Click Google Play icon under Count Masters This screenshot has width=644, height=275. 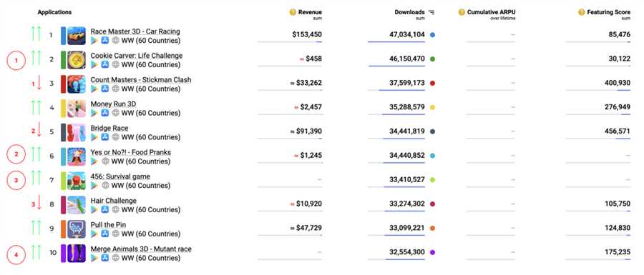[94, 89]
